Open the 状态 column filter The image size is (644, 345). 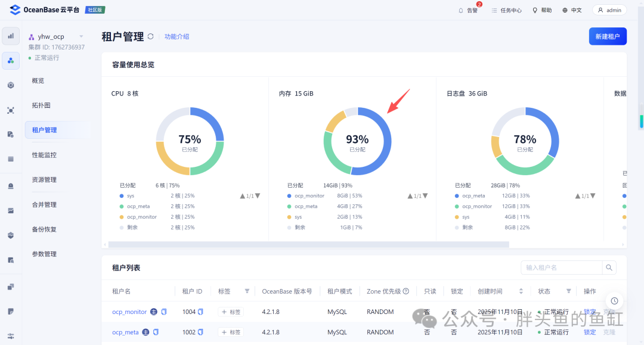pos(568,291)
